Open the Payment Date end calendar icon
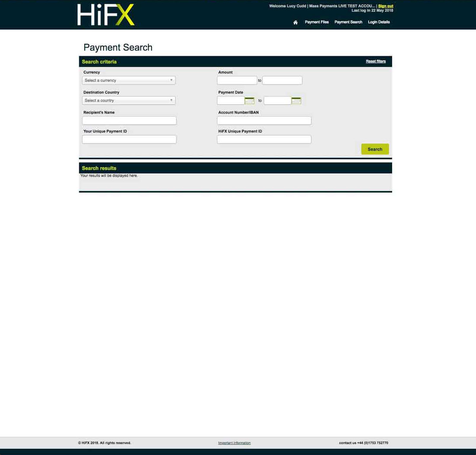Viewport: 476px width, 455px height. (296, 100)
